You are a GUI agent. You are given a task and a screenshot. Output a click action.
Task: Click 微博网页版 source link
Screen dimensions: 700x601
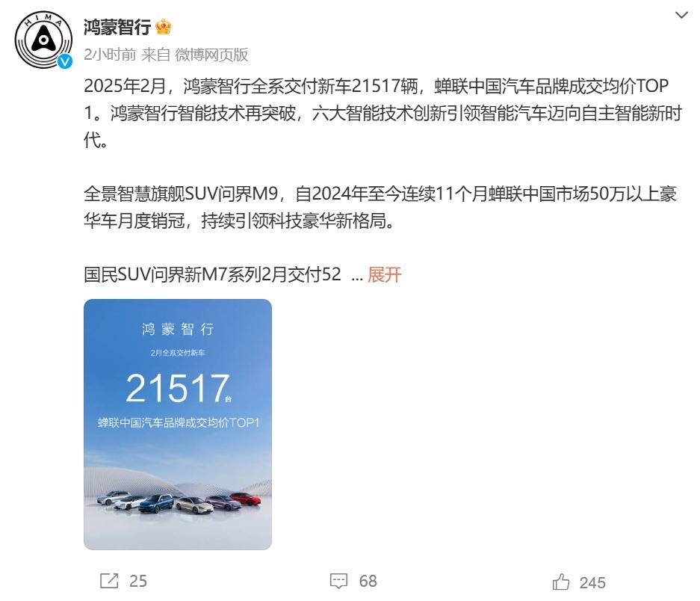[211, 55]
